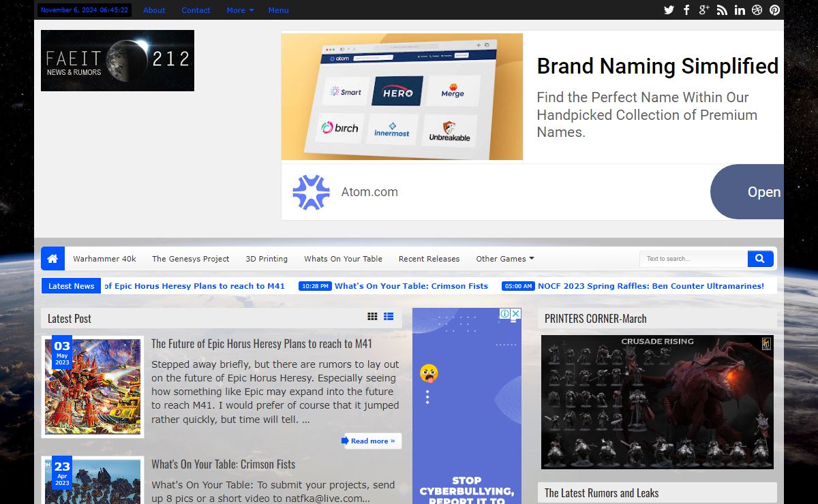
Task: Go to the Home icon in navigation
Action: 52,259
